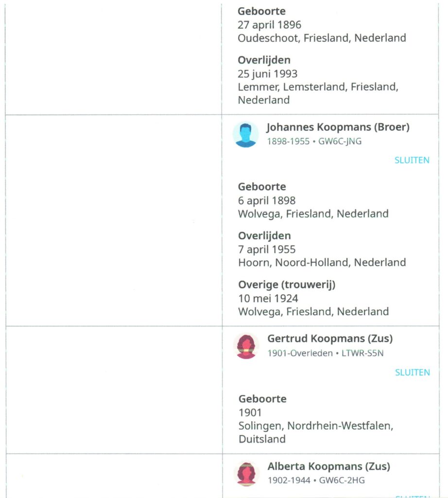
Task: Click Johannes' birth date 6 april 1898
Action: pyautogui.click(x=267, y=201)
